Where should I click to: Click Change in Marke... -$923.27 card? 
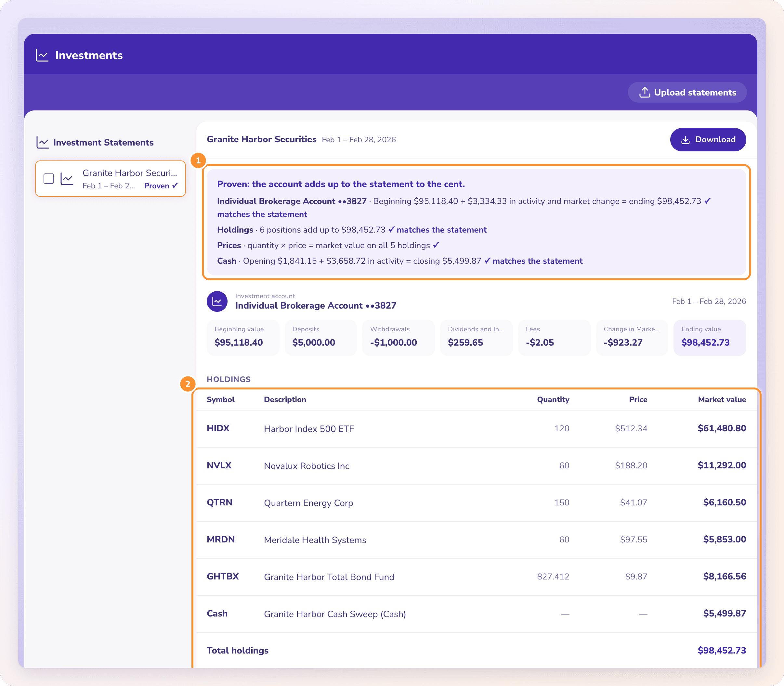[632, 338]
